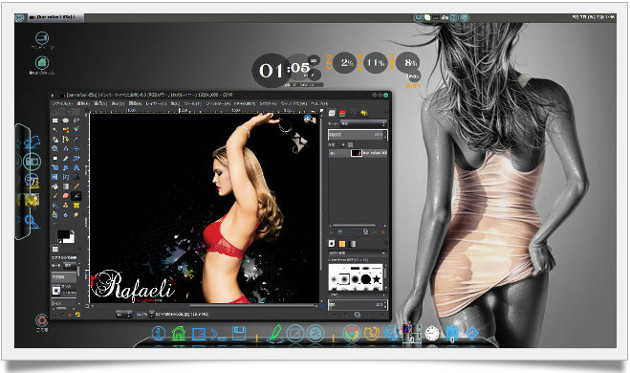Switch to the Undo History tab icon
630x373 pixels.
click(364, 113)
